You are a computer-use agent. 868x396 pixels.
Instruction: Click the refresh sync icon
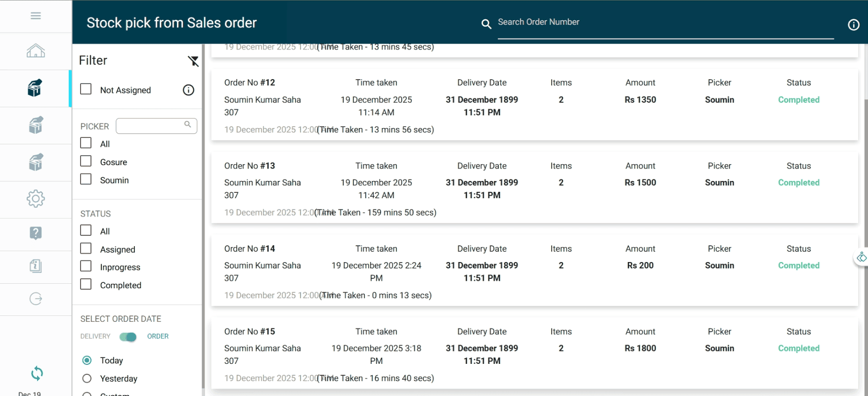pos(37,373)
